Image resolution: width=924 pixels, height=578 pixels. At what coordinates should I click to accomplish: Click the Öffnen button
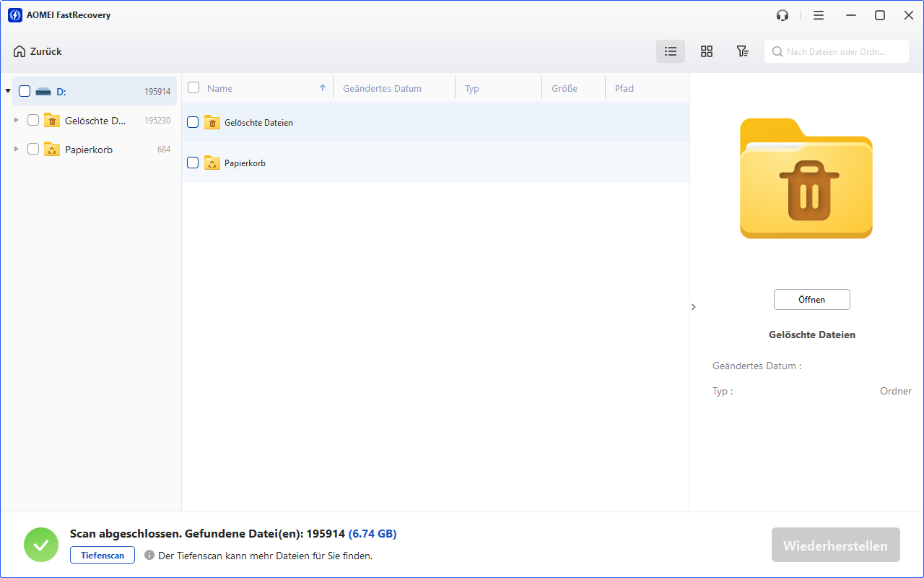(x=812, y=300)
